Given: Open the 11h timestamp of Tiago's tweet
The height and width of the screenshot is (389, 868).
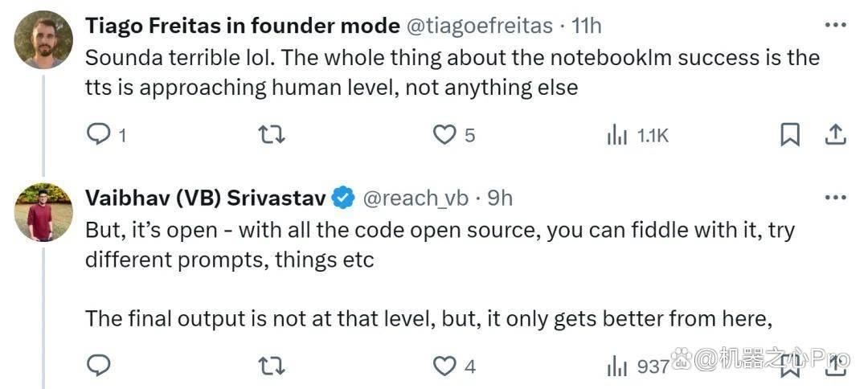Looking at the screenshot, I should [586, 26].
